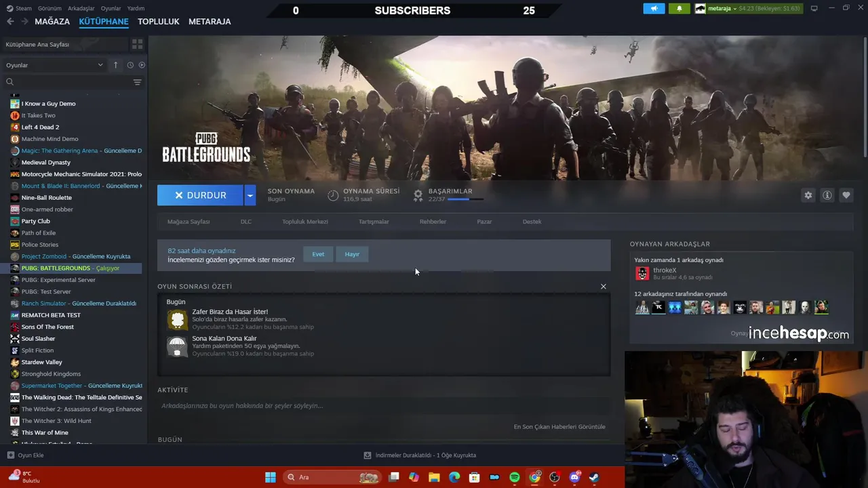
Task: Expand the Oyunlar filter dropdown
Action: pyautogui.click(x=54, y=65)
